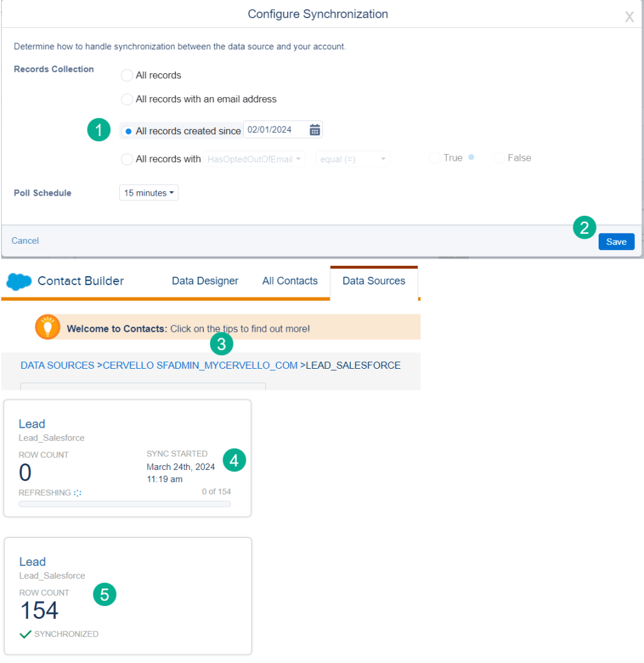Image resolution: width=644 pixels, height=663 pixels.
Task: Select the All records radio option
Action: (127, 76)
